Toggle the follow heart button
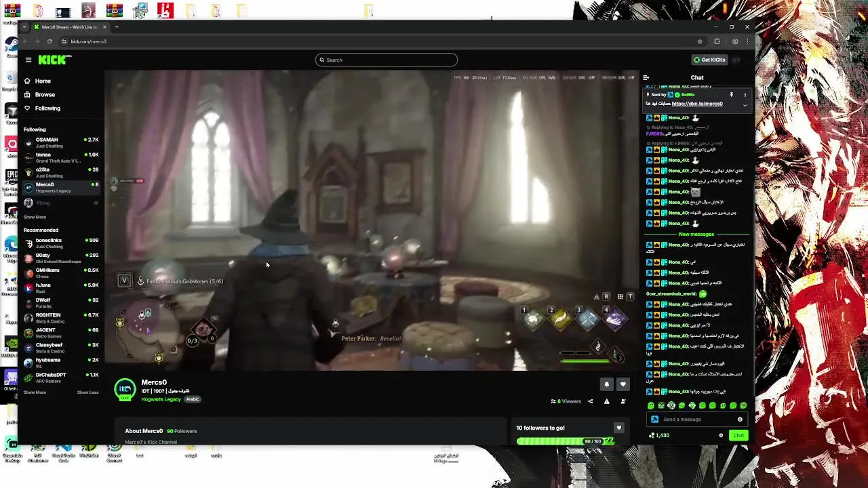868x488 pixels. point(623,384)
